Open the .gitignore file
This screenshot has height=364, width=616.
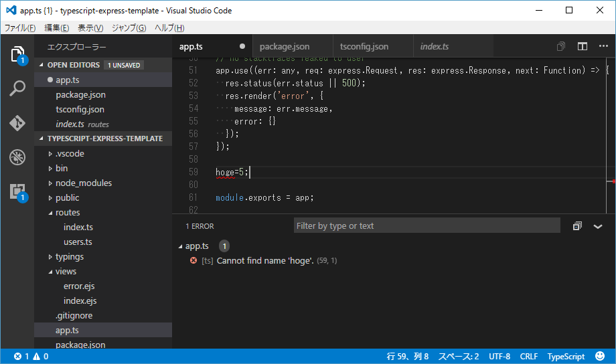[x=103, y=315]
